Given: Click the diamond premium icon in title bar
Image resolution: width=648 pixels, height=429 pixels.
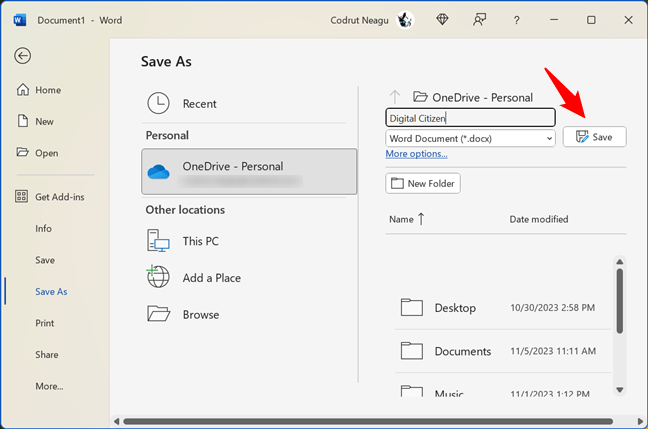Looking at the screenshot, I should point(444,20).
